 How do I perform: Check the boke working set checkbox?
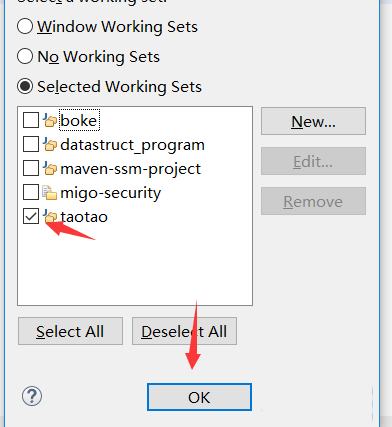click(x=31, y=120)
